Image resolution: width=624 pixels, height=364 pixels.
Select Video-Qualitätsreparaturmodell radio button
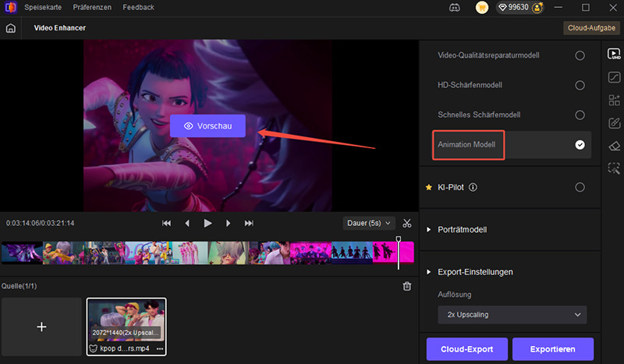point(580,55)
